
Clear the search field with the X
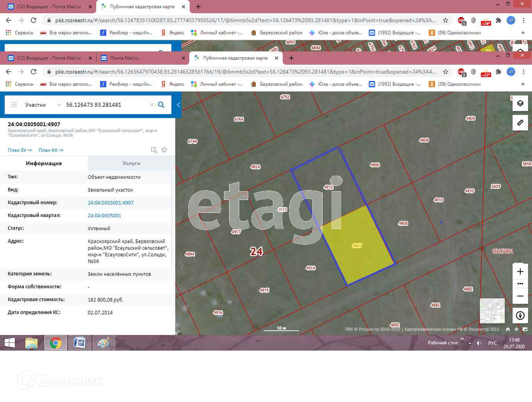click(x=152, y=105)
